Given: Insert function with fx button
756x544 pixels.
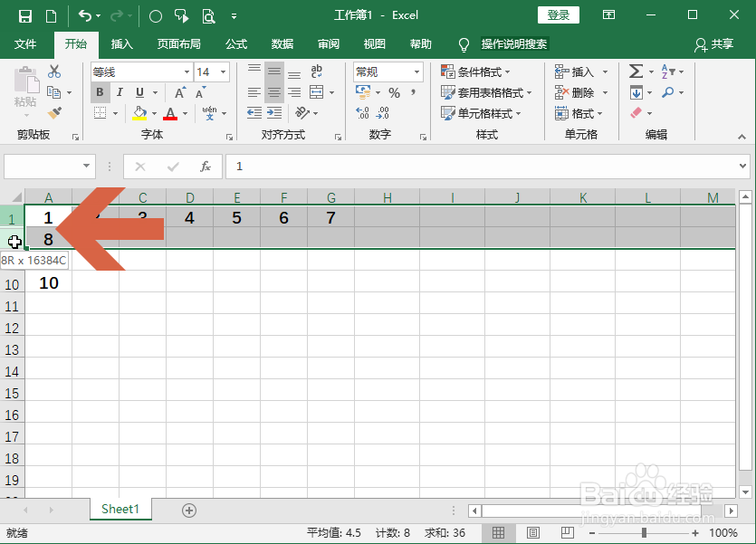Looking at the screenshot, I should 206,167.
